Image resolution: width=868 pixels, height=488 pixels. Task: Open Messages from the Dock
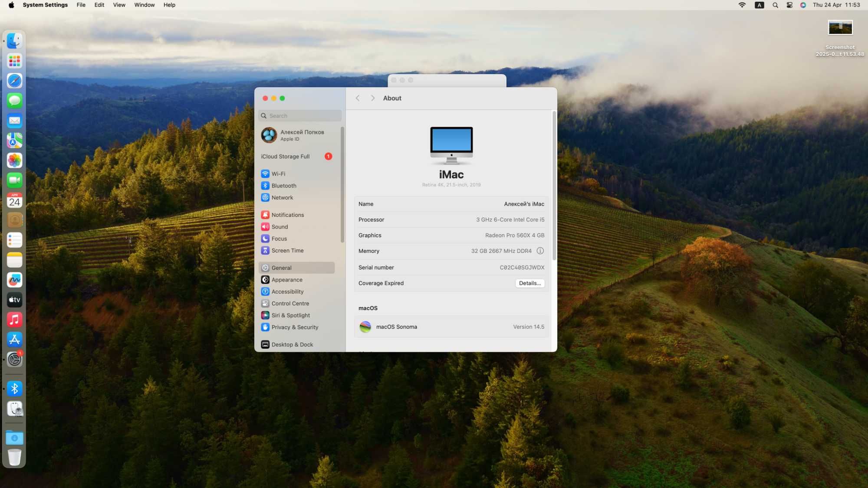(x=14, y=101)
